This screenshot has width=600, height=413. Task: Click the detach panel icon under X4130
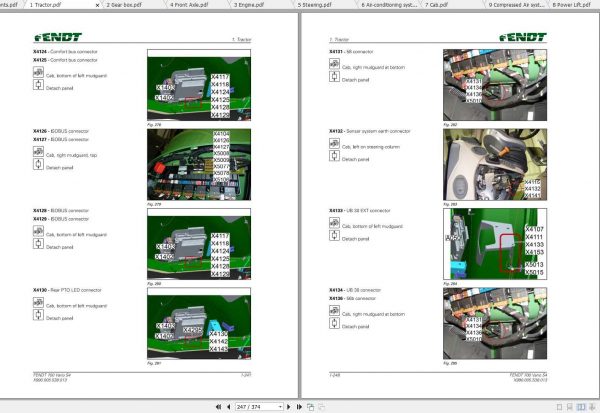coord(38,315)
